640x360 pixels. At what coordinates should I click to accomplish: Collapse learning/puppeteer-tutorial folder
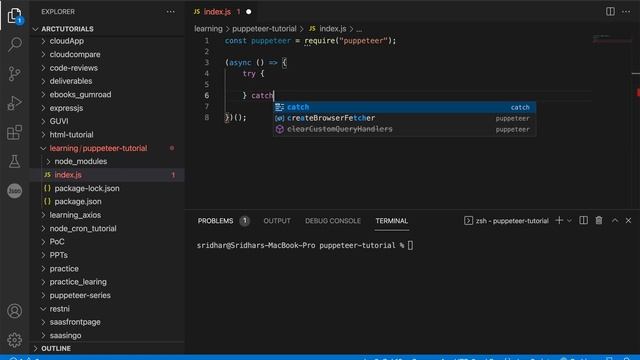pyautogui.click(x=98, y=148)
